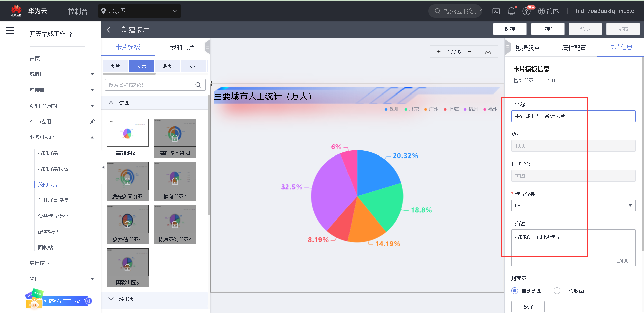The image size is (644, 313).
Task: Collapse the left template panel handle
Action: (x=207, y=47)
